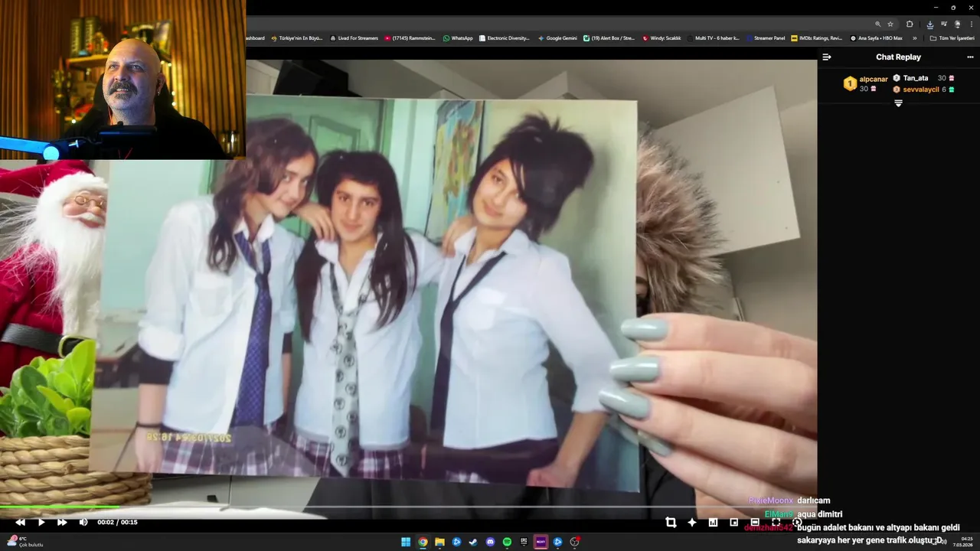Bookmark this page with the star icon
980x551 pixels.
(x=890, y=24)
